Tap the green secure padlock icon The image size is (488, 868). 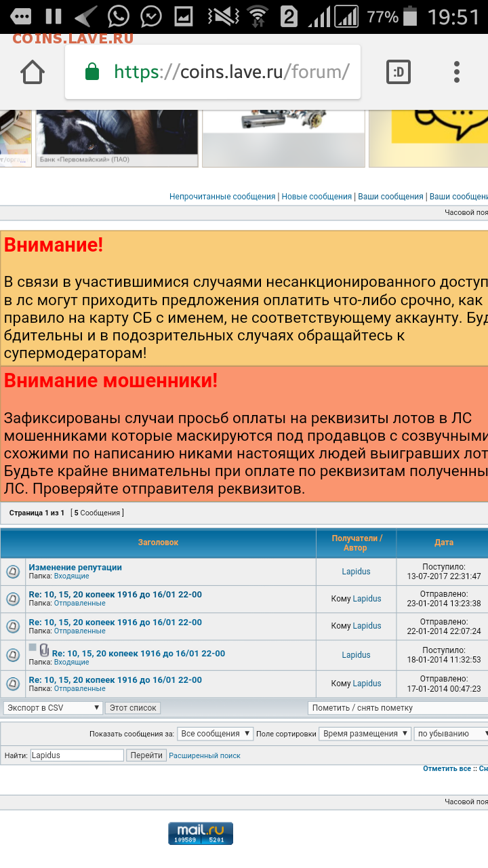click(x=92, y=72)
